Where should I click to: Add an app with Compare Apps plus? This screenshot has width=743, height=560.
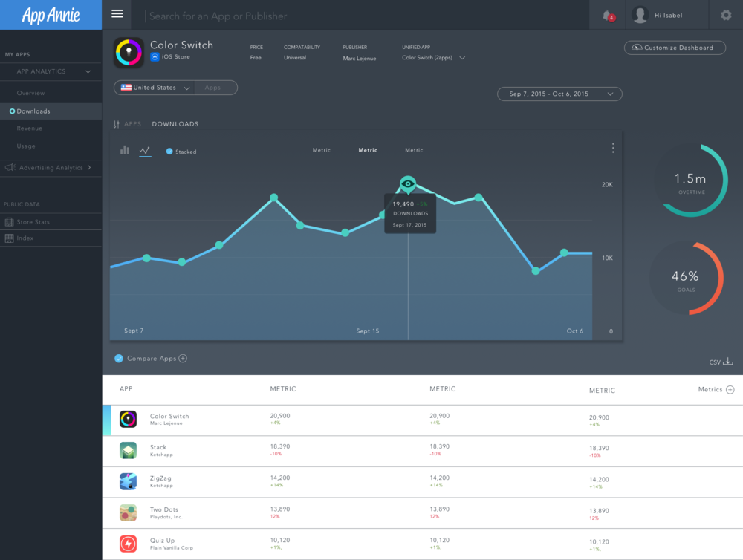(x=183, y=358)
